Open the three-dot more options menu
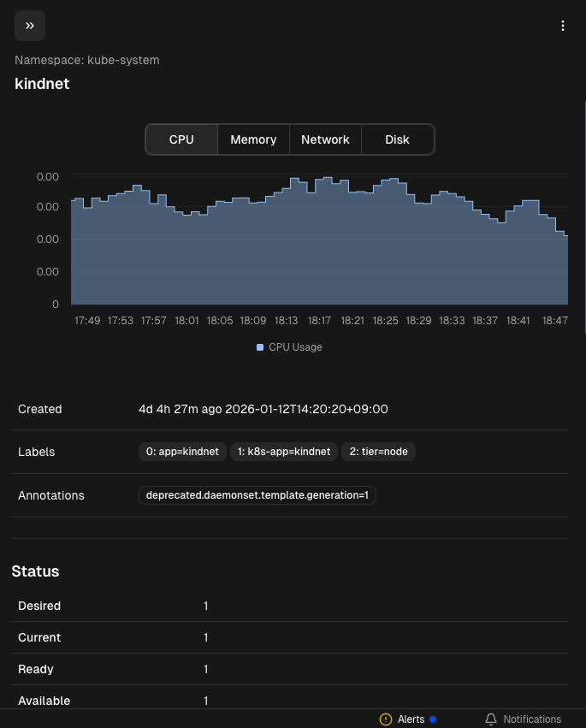Screen dimensions: 586x728 coord(563,26)
